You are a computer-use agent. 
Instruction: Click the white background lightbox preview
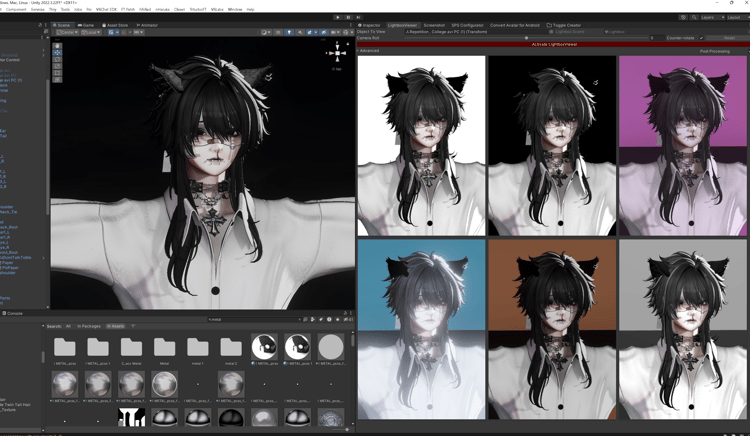pos(421,145)
